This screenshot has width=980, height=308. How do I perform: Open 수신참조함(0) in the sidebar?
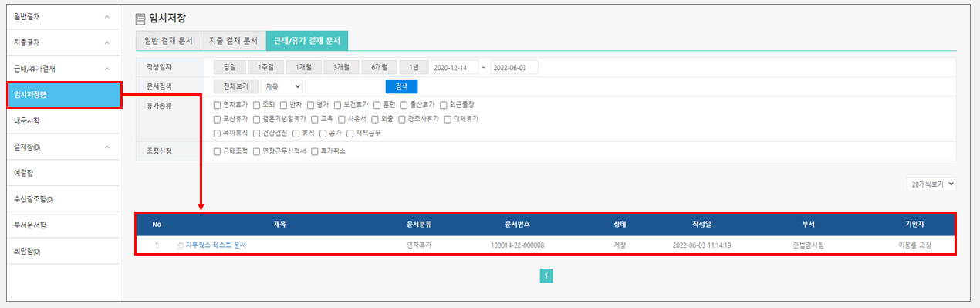[63, 199]
